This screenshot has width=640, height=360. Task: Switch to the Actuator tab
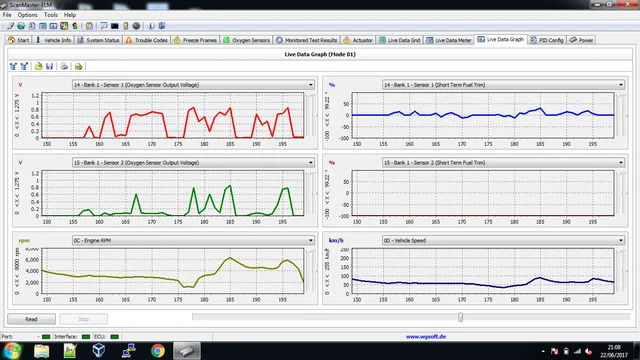point(358,40)
